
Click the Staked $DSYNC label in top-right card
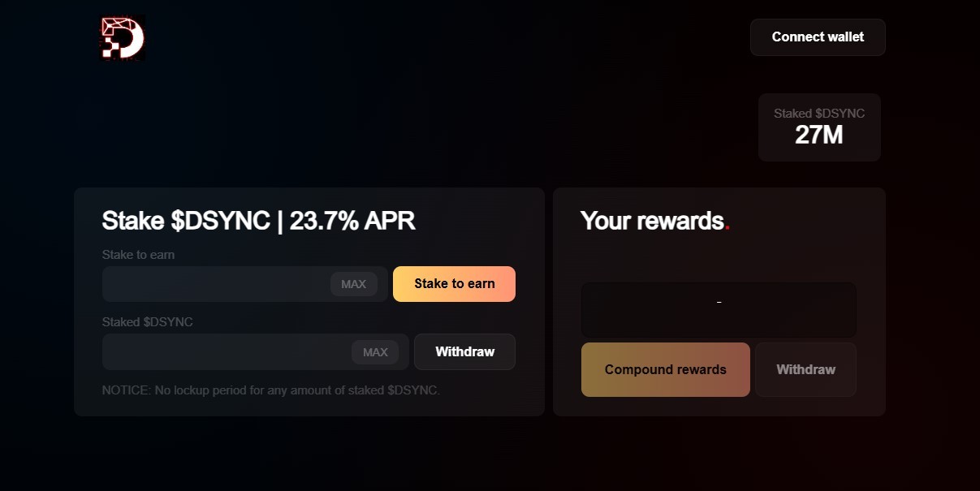tap(818, 114)
